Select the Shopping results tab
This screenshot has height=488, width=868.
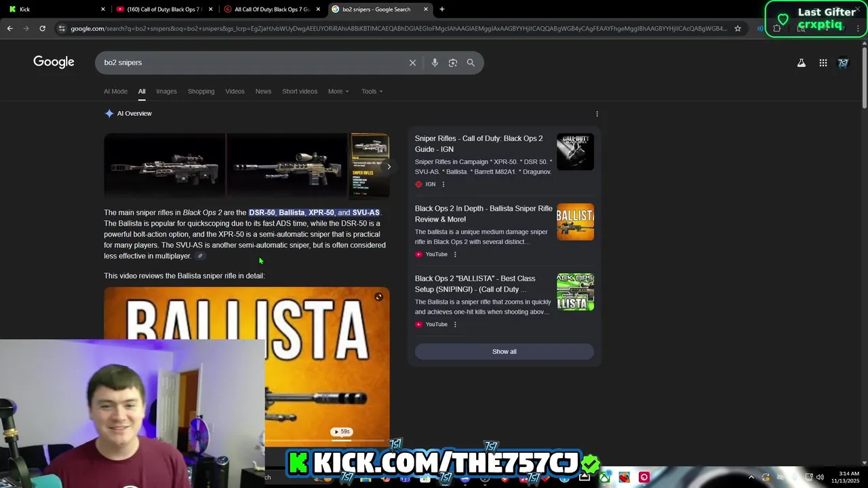pyautogui.click(x=201, y=91)
